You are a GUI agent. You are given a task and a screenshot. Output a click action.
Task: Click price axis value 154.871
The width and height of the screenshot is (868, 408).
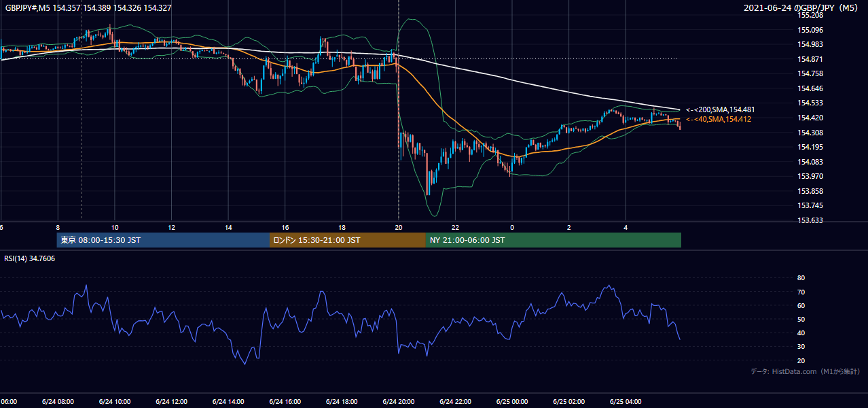click(810, 59)
